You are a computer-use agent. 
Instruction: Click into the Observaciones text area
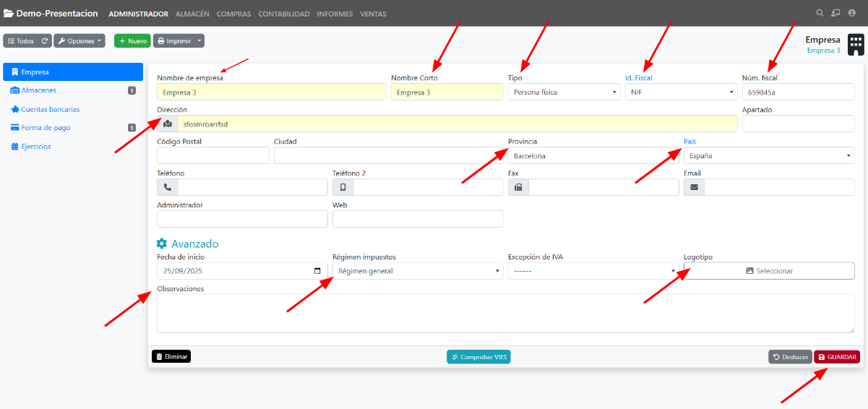(x=504, y=313)
